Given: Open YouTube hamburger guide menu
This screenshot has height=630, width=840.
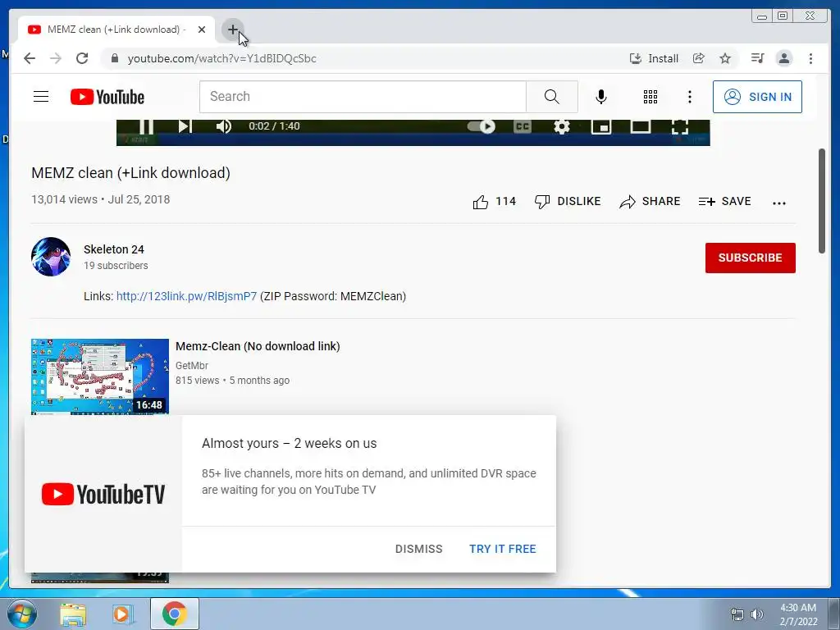Looking at the screenshot, I should [x=41, y=97].
